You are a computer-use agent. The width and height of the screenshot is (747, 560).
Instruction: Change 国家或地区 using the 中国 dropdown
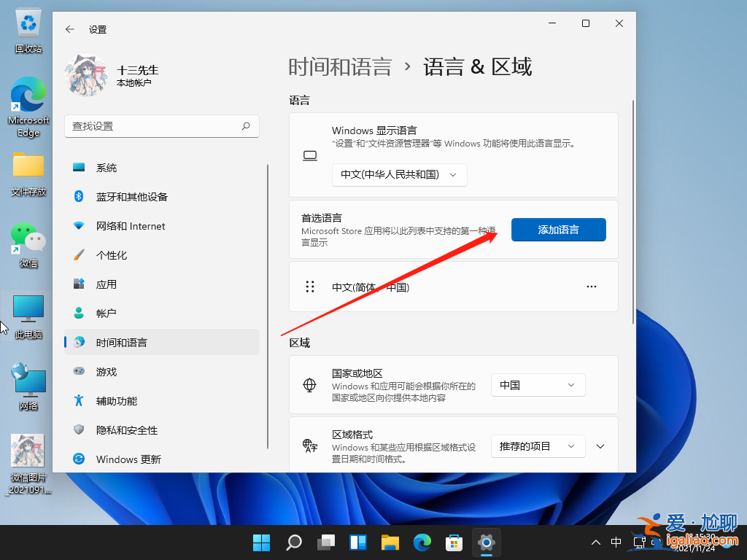[538, 385]
